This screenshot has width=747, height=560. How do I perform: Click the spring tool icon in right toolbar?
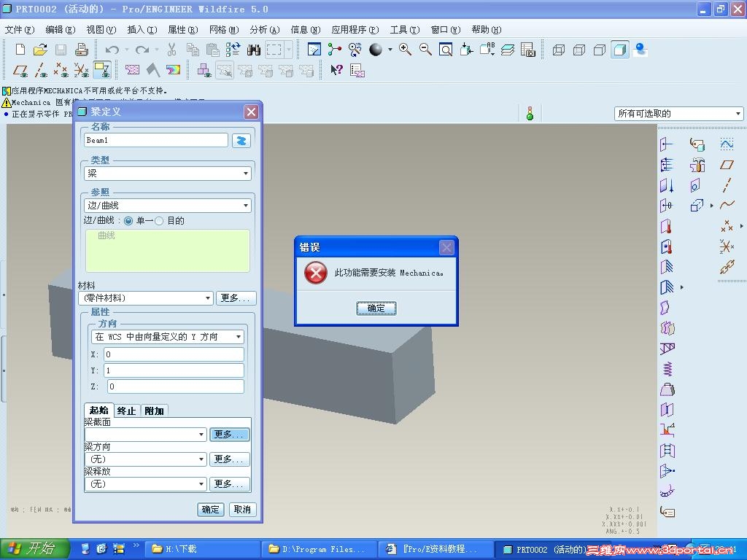[x=667, y=369]
